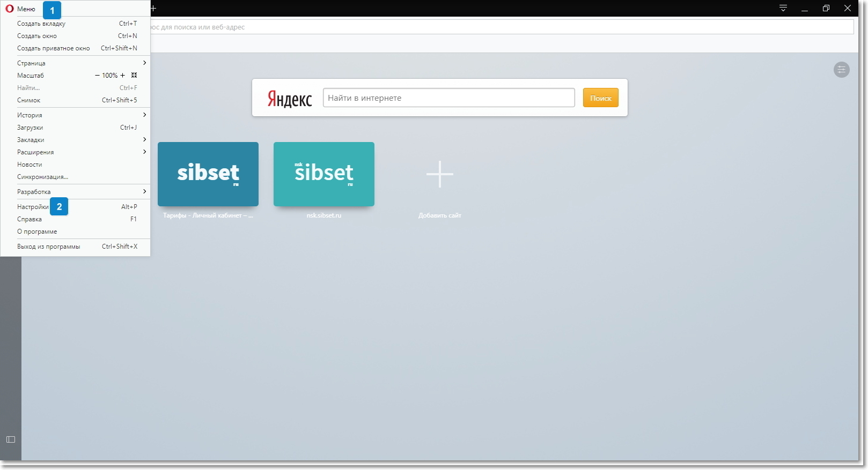Image resolution: width=868 pixels, height=470 pixels.
Task: Click the Яндекс logo
Action: [290, 99]
